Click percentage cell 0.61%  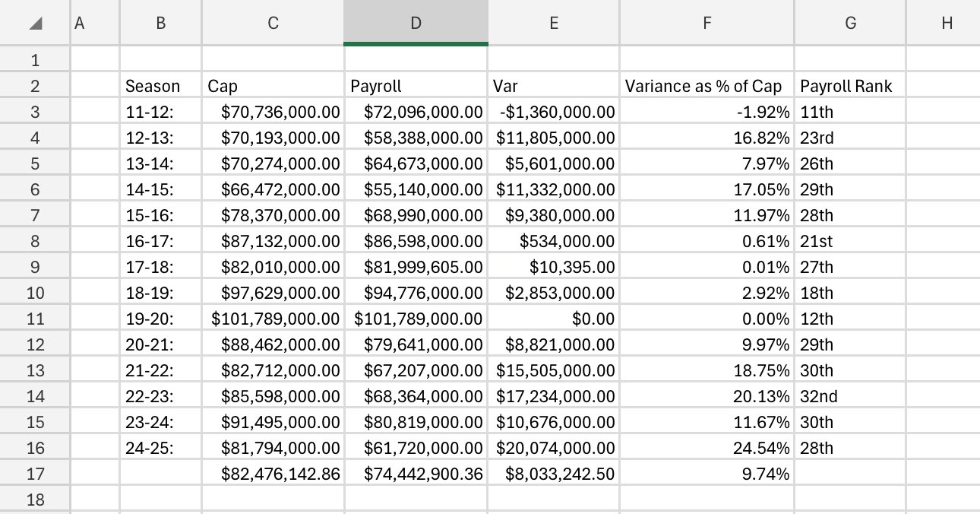coord(707,241)
